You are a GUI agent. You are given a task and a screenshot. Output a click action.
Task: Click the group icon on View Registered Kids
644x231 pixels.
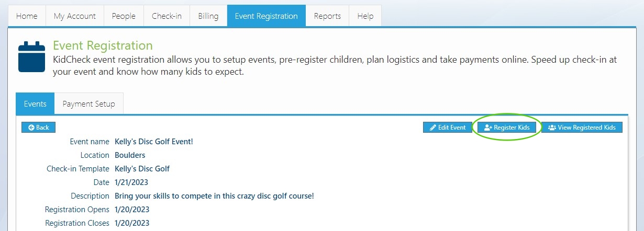point(552,128)
